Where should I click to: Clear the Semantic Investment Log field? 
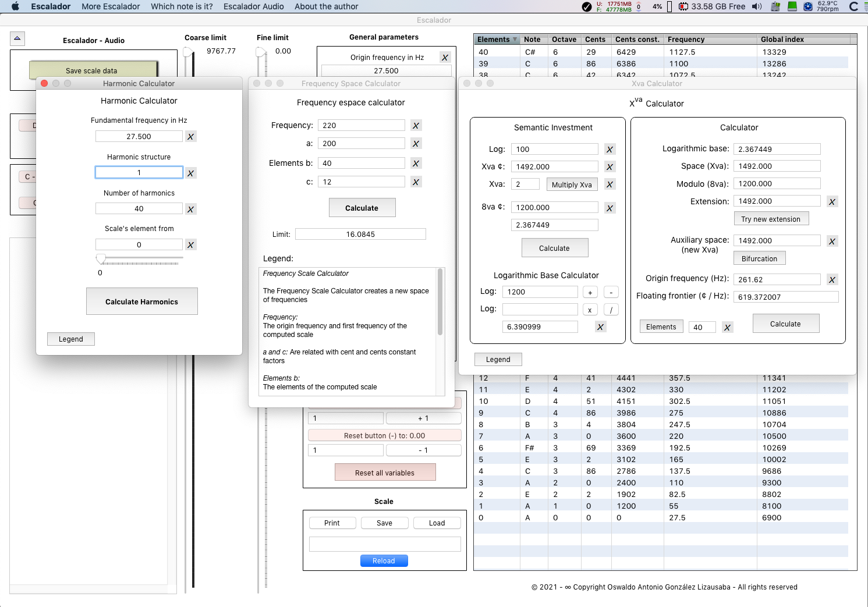(x=610, y=150)
